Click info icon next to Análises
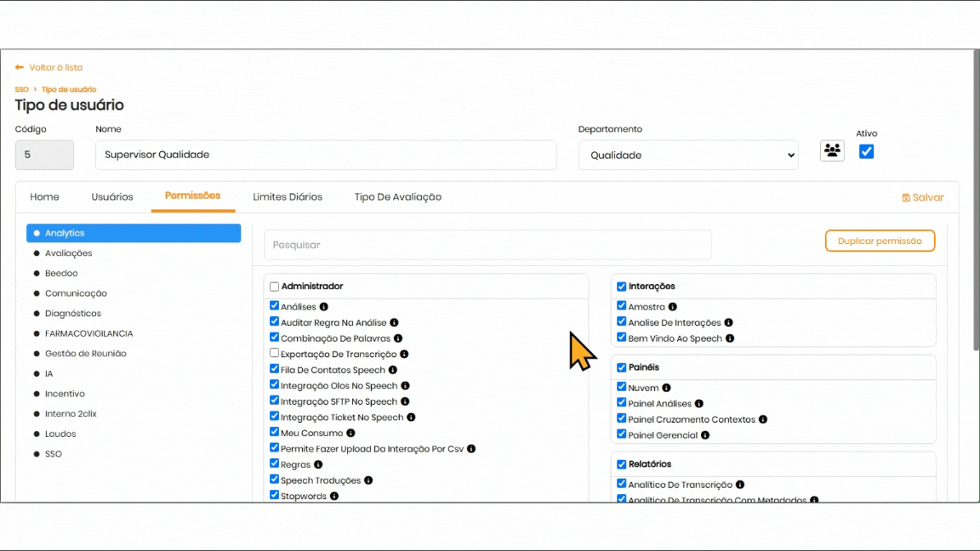Screen dimensions: 980x551 pos(324,307)
